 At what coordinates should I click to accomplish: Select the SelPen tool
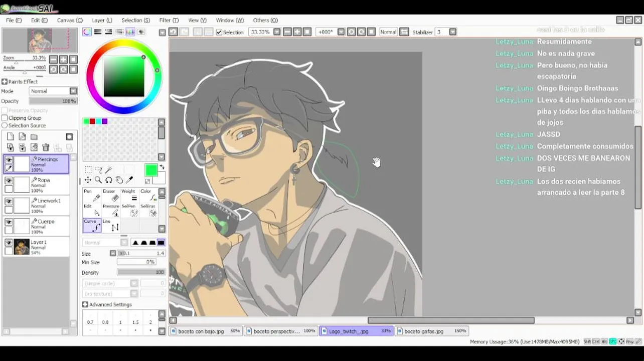128,211
